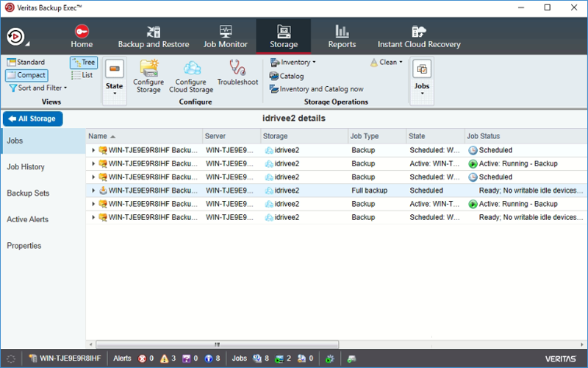
Task: Expand the Full backup job row
Action: 93,191
